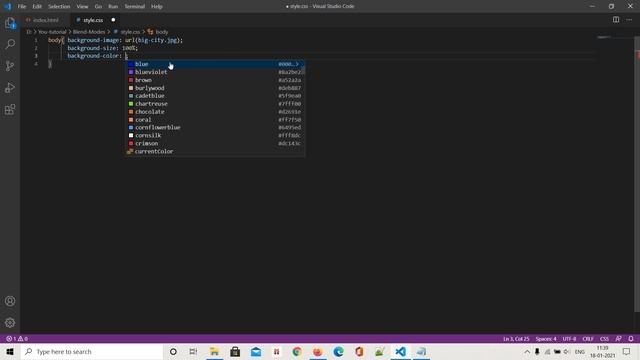Viewport: 640px width, 360px height.
Task: Click the VS Code logo in title bar
Action: pos(7,7)
